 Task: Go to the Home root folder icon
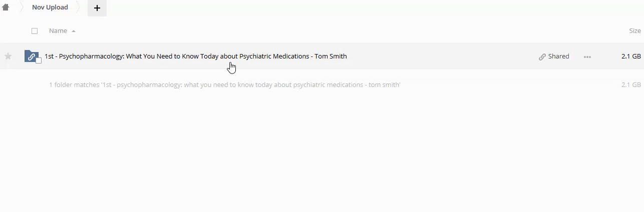pyautogui.click(x=6, y=7)
